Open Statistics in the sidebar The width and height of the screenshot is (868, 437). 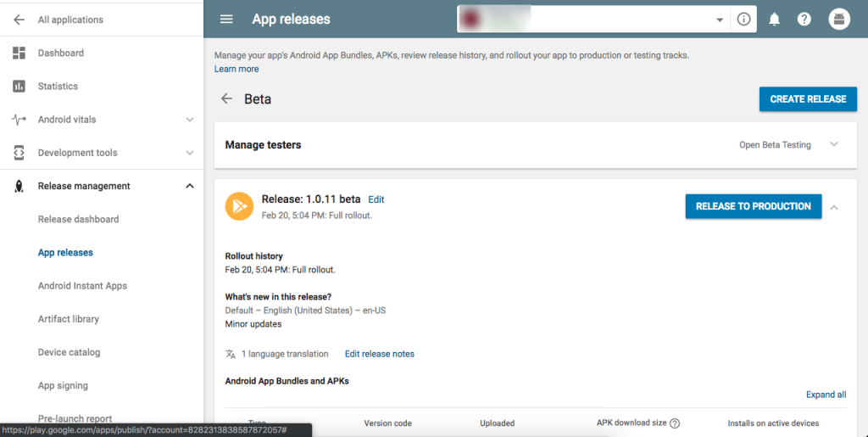(x=58, y=87)
